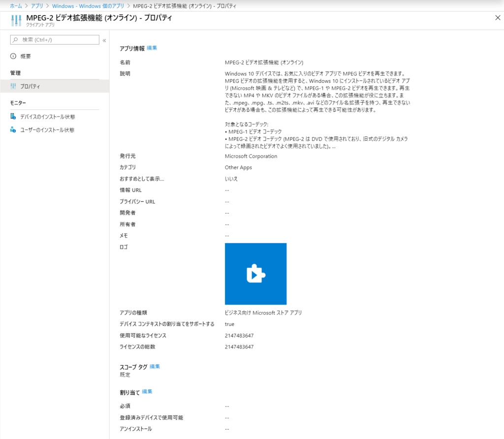504x439 pixels.
Task: Click the ライセンスの総数 label
Action: tap(138, 347)
